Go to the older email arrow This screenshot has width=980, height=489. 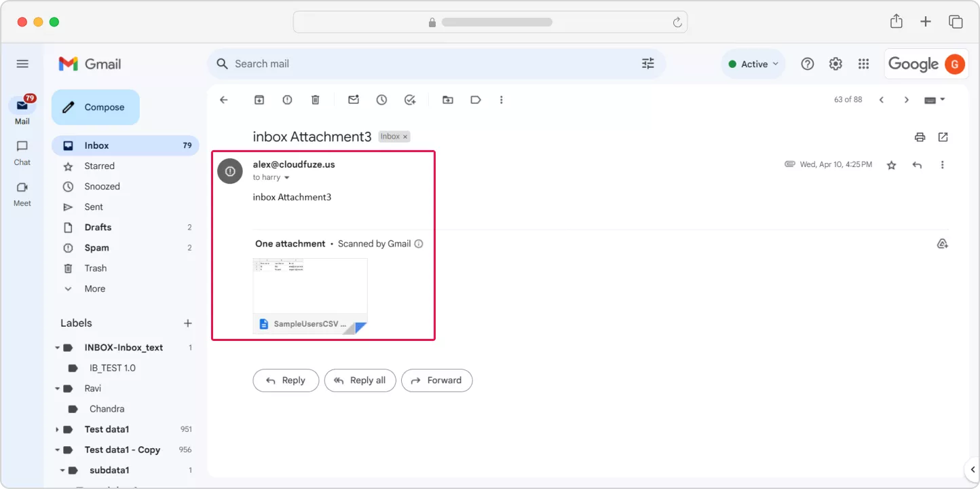click(906, 100)
